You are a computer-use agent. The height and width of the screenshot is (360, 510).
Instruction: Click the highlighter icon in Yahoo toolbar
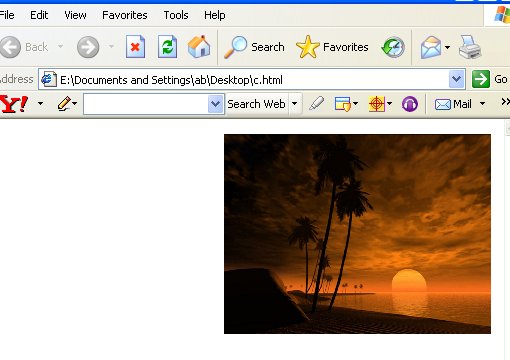316,104
